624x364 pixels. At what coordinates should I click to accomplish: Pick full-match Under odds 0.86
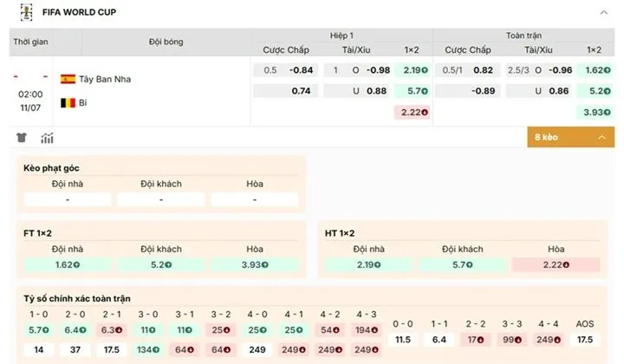pyautogui.click(x=540, y=91)
